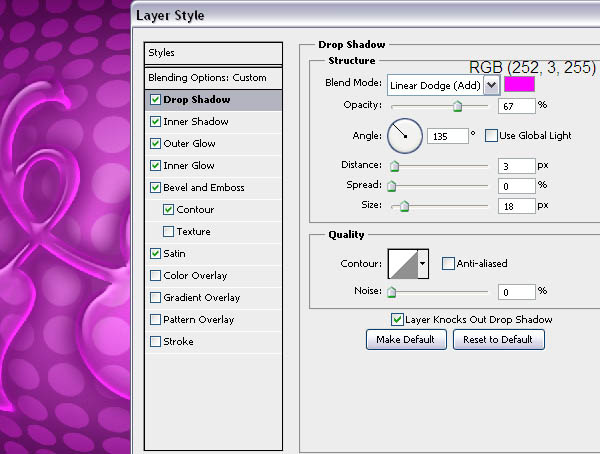The image size is (600, 454).
Task: Click the Size slider handle
Action: pyautogui.click(x=404, y=207)
